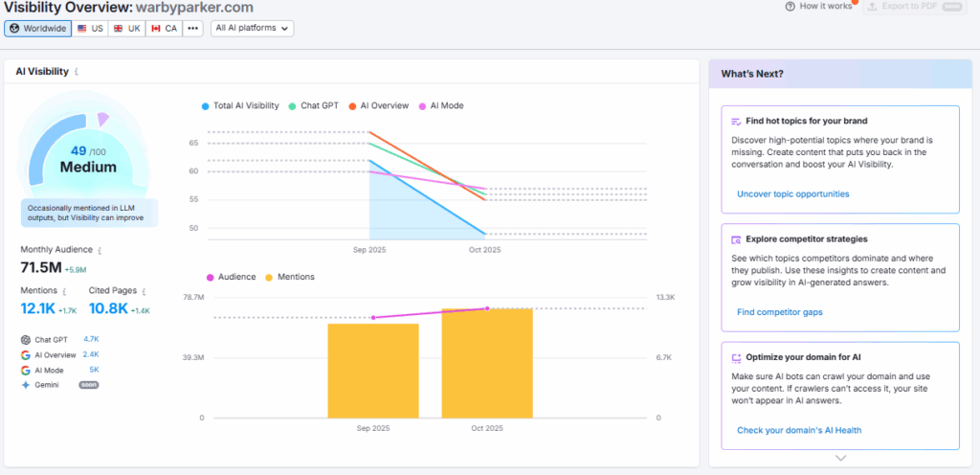Click the AI Visibility info icon
Screen dimensions: 980x475
[x=77, y=72]
